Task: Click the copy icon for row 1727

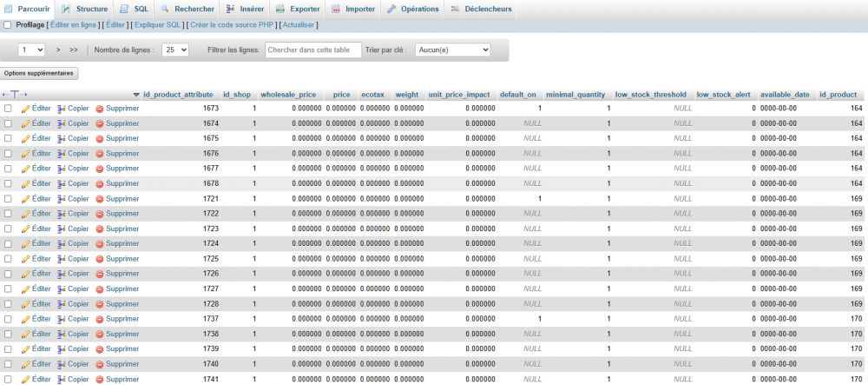Action: coord(62,289)
